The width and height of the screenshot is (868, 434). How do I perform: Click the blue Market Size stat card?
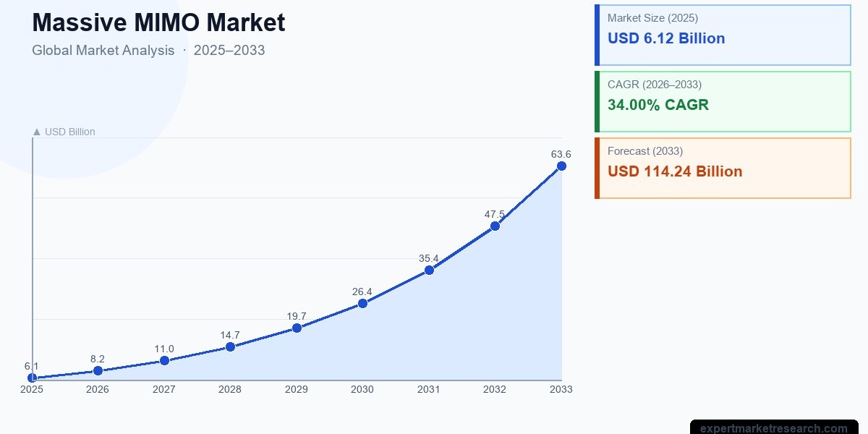tap(722, 33)
